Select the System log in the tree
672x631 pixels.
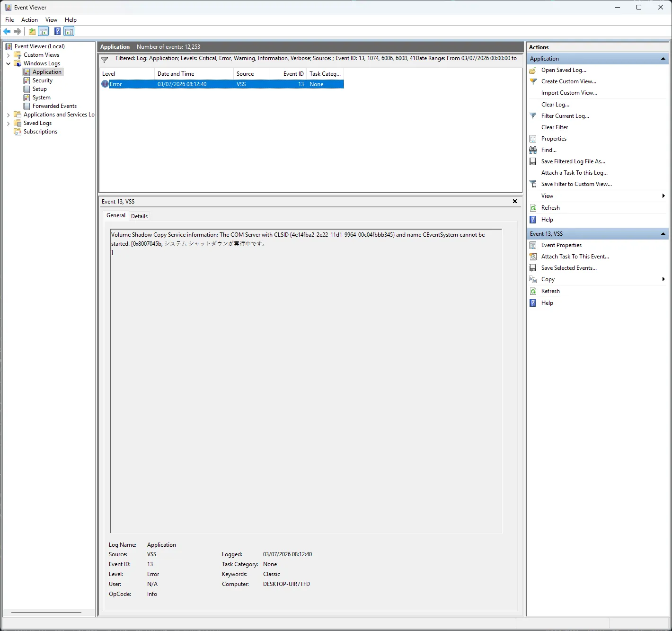coord(41,98)
